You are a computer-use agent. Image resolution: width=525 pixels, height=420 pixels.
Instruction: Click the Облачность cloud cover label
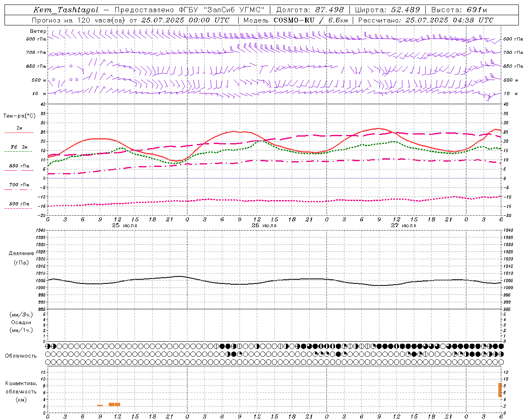[21, 356]
